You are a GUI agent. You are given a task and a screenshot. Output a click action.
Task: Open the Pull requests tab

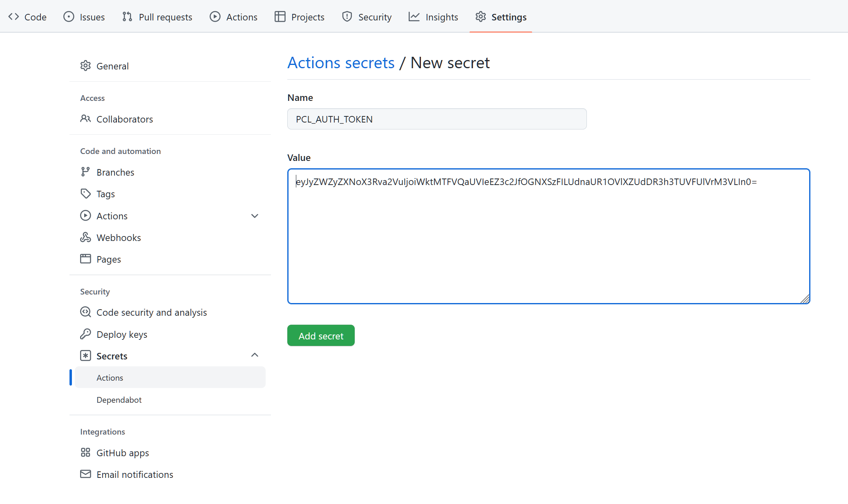tap(157, 17)
